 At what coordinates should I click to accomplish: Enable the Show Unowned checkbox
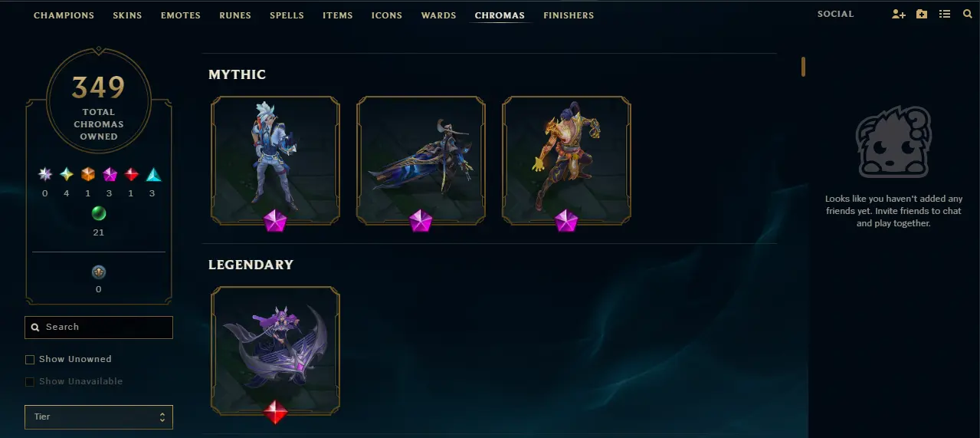(x=30, y=359)
